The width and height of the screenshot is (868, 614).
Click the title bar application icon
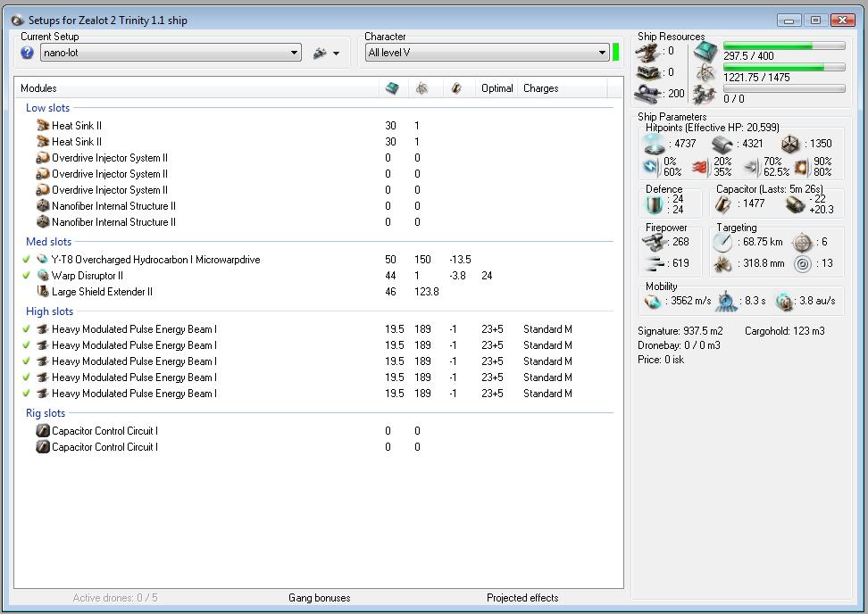[18, 21]
